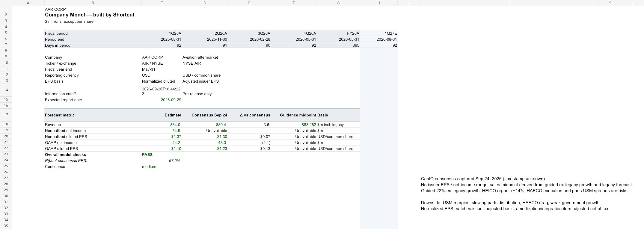Select the "CapIQ consensus captured Sep 24" note
The height and width of the screenshot is (229, 644).
[483, 179]
